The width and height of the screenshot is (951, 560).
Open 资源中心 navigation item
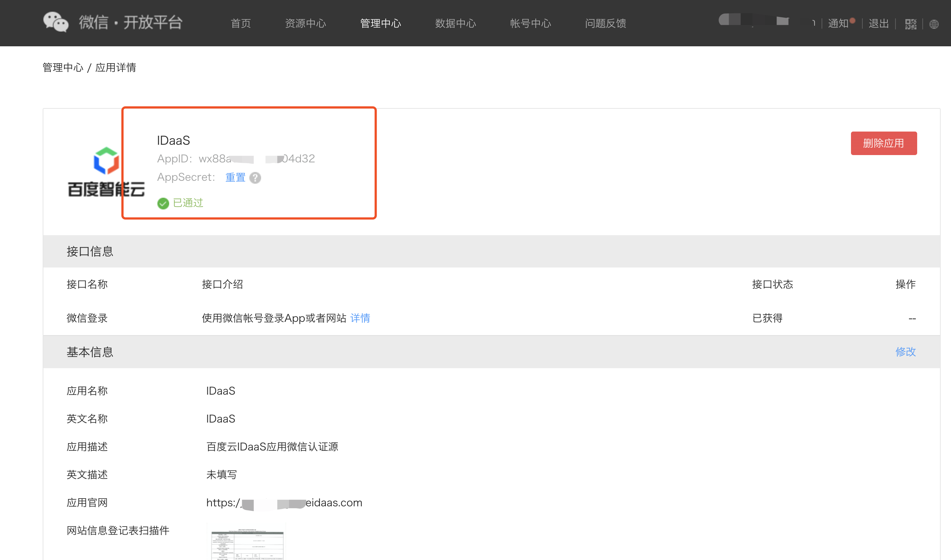305,24
